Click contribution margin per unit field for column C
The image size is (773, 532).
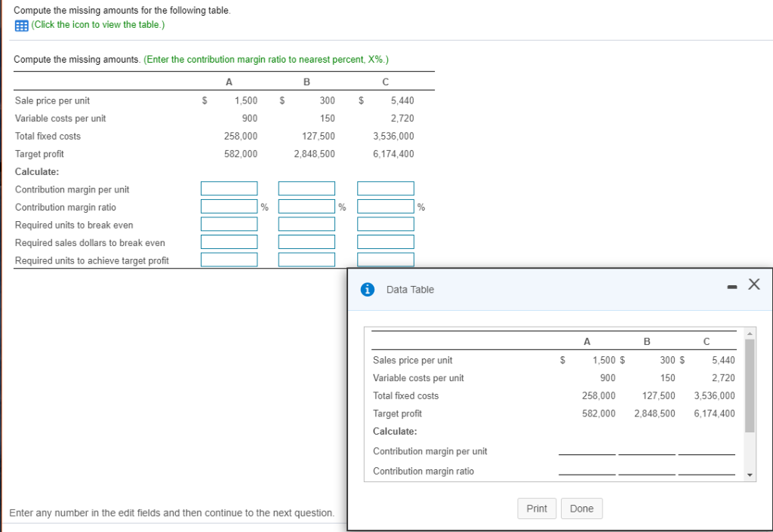click(x=385, y=188)
